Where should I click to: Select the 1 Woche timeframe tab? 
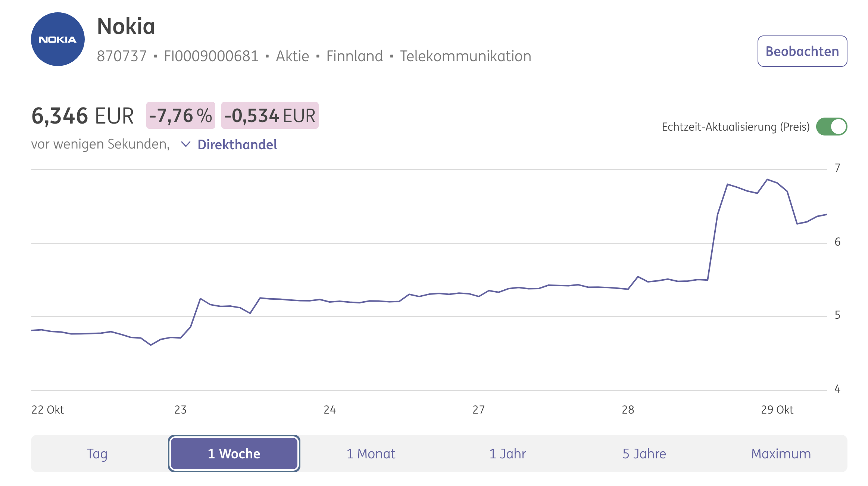pyautogui.click(x=234, y=454)
